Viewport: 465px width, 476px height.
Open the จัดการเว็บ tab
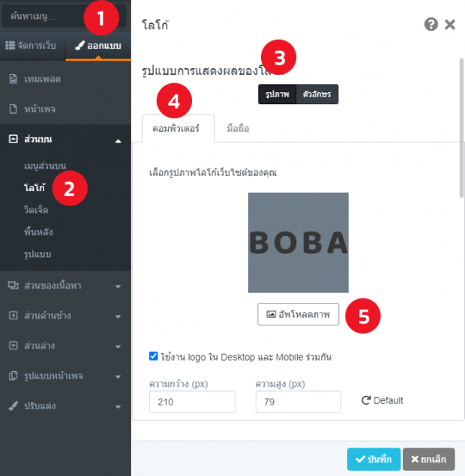(x=31, y=46)
